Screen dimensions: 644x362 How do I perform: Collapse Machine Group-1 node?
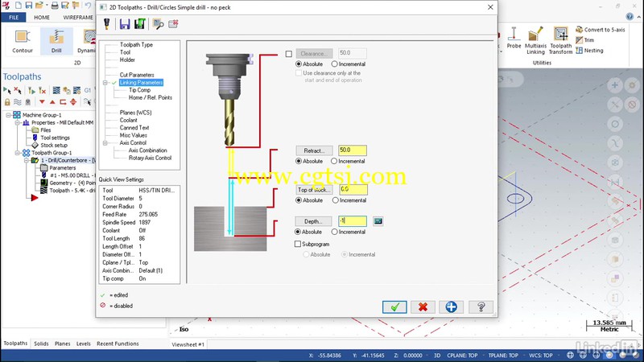(8, 115)
